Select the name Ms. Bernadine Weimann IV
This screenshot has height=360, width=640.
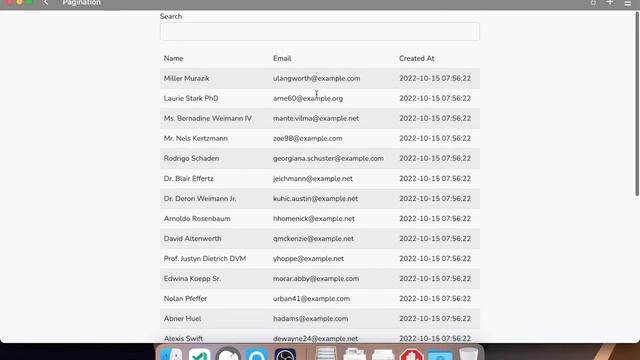tap(208, 118)
